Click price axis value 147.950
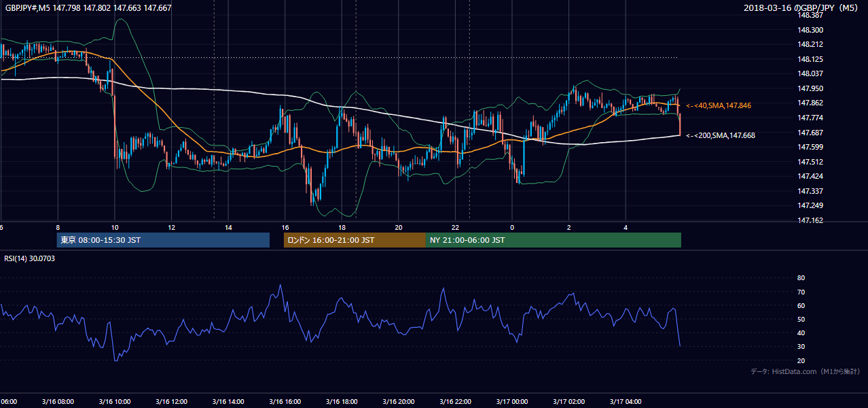 811,88
